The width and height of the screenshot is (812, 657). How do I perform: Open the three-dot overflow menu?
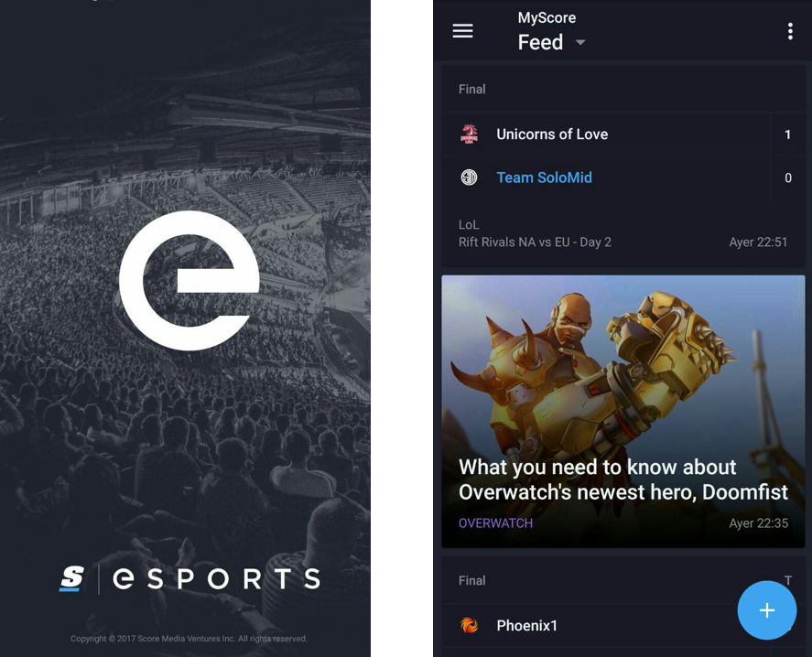(790, 31)
